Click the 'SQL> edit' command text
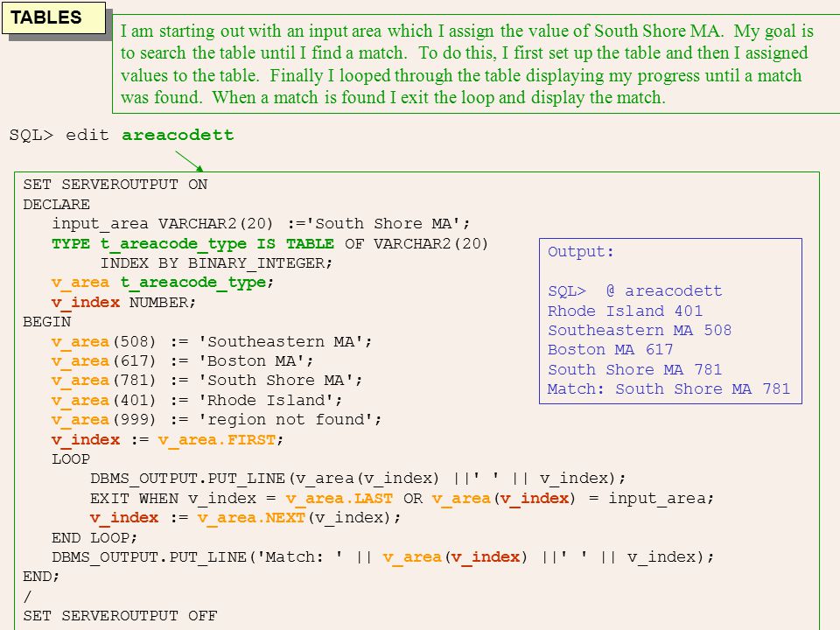The image size is (840, 630). click(x=59, y=135)
